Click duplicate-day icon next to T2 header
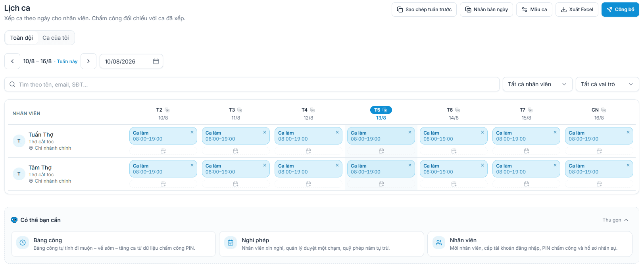Screen dimensions: 644x268 point(167,110)
